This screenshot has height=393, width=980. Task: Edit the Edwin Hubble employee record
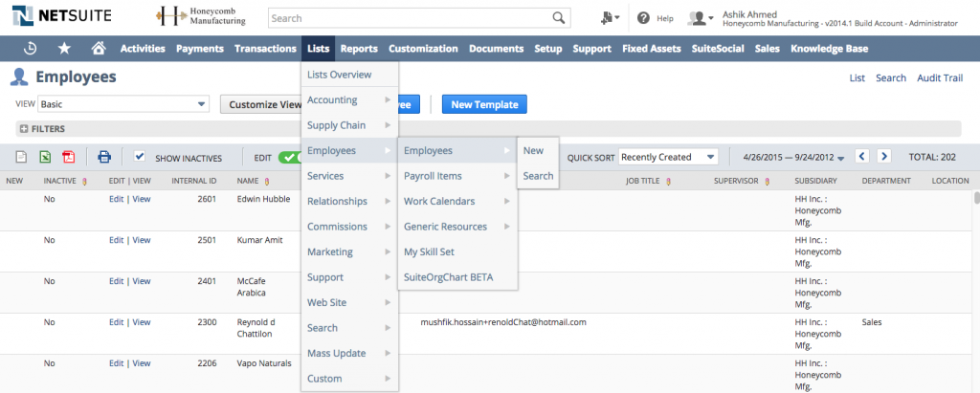pyautogui.click(x=116, y=199)
